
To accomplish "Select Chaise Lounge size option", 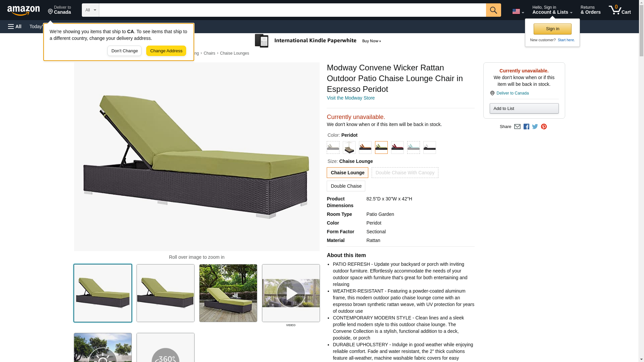I will pos(347,173).
